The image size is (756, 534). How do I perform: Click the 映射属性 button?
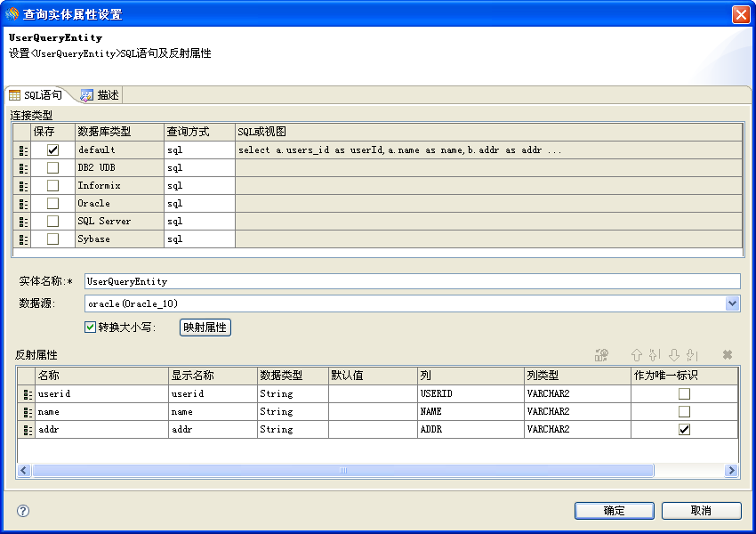click(x=205, y=328)
